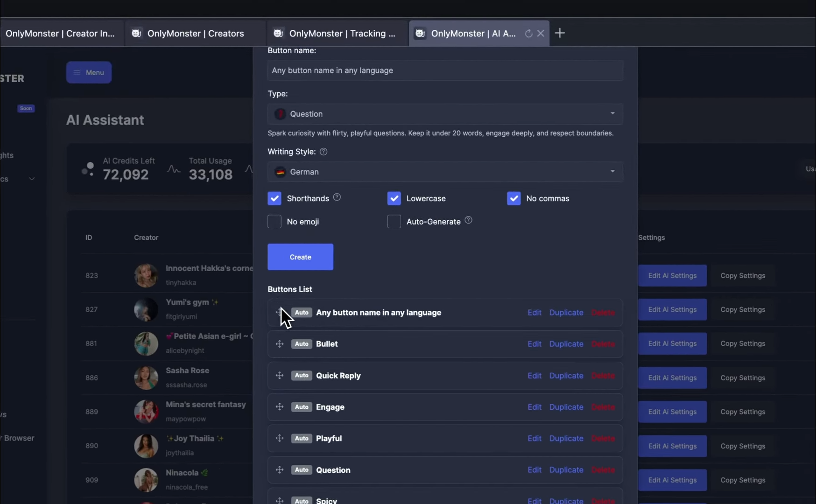Switch to the OnlyMonster Creators tab
The height and width of the screenshot is (504, 816).
coord(195,33)
